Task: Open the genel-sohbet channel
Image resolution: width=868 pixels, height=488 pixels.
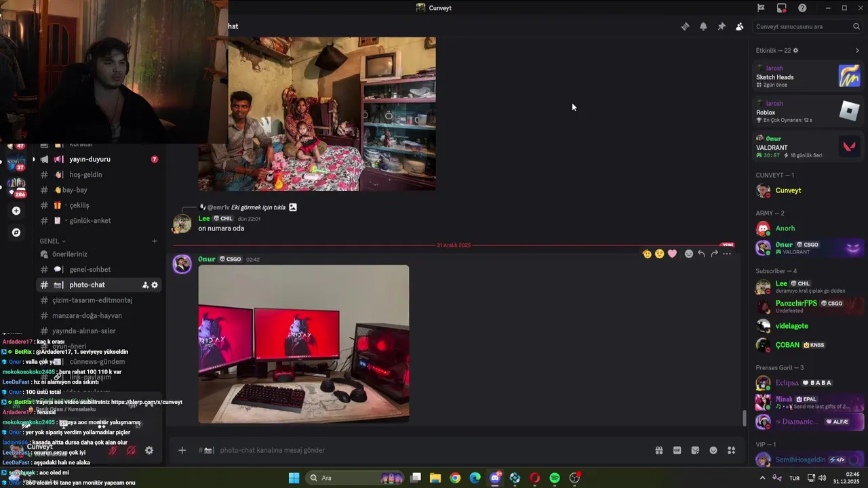Action: (100, 270)
